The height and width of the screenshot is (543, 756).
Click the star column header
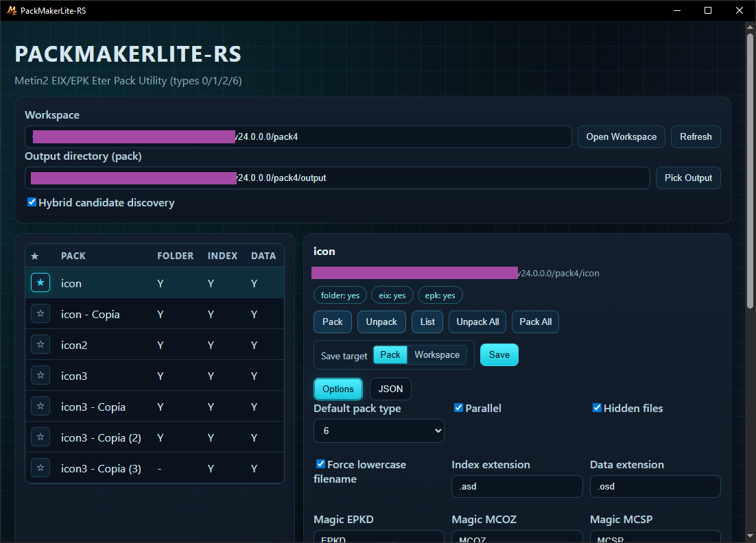[x=35, y=256]
